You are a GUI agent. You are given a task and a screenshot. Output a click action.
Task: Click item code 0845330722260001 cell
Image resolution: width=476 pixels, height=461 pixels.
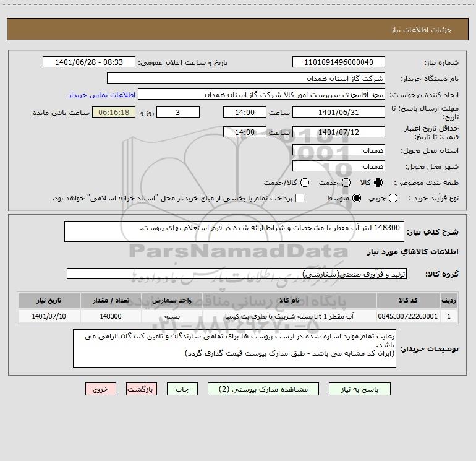coord(408,316)
